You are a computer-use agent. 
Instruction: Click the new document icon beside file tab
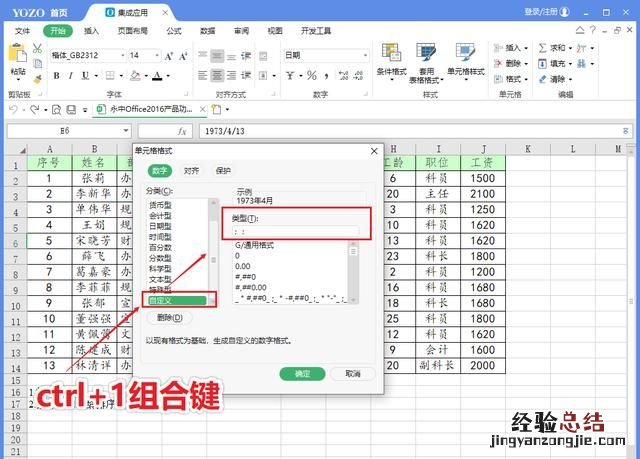(x=216, y=109)
